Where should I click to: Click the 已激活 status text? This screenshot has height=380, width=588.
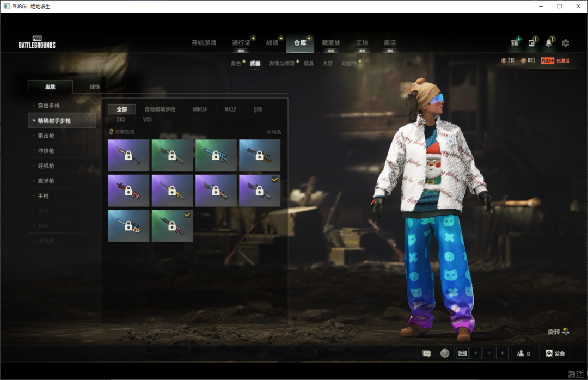(563, 61)
